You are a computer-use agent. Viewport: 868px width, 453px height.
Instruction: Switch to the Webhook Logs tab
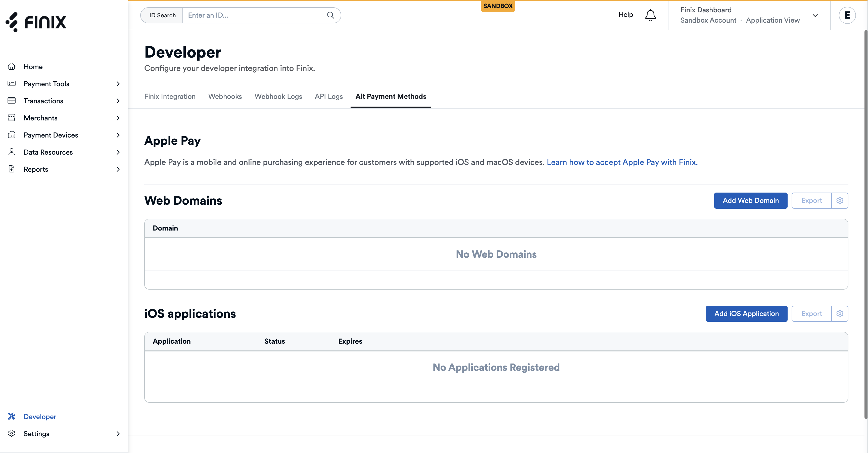point(278,96)
